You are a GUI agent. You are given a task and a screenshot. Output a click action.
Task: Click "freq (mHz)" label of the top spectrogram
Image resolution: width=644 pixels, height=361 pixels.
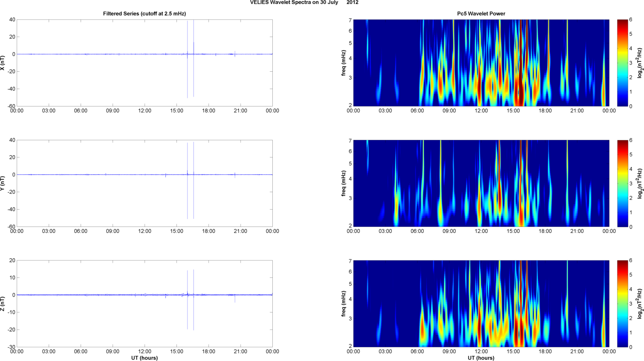[x=344, y=63]
